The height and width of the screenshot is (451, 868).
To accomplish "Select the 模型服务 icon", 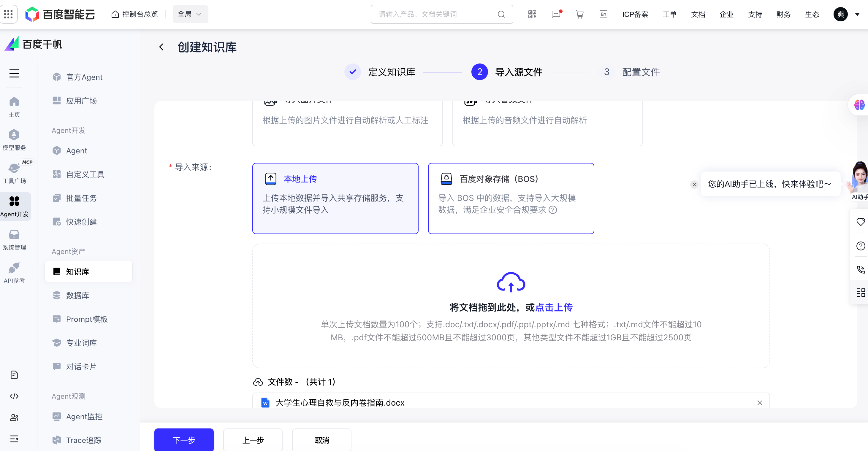I will (x=14, y=139).
